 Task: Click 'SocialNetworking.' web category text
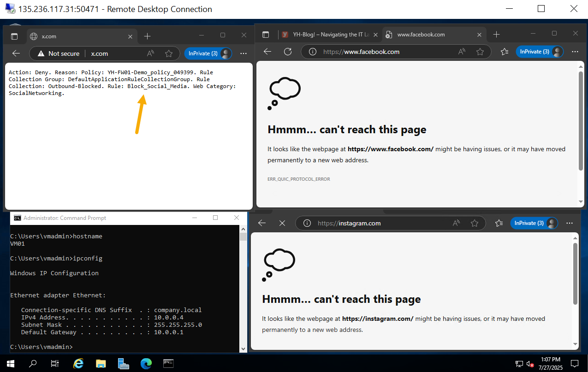36,93
